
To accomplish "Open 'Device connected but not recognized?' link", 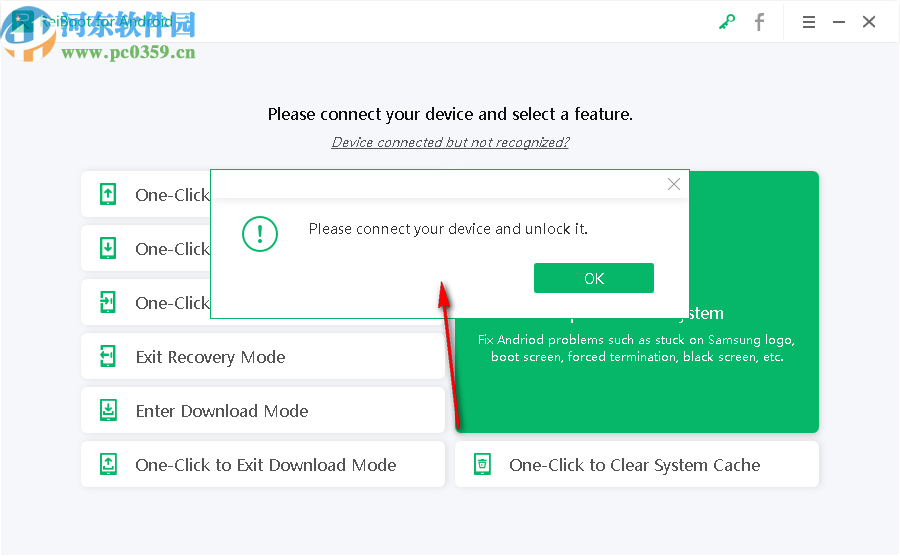I will point(450,142).
